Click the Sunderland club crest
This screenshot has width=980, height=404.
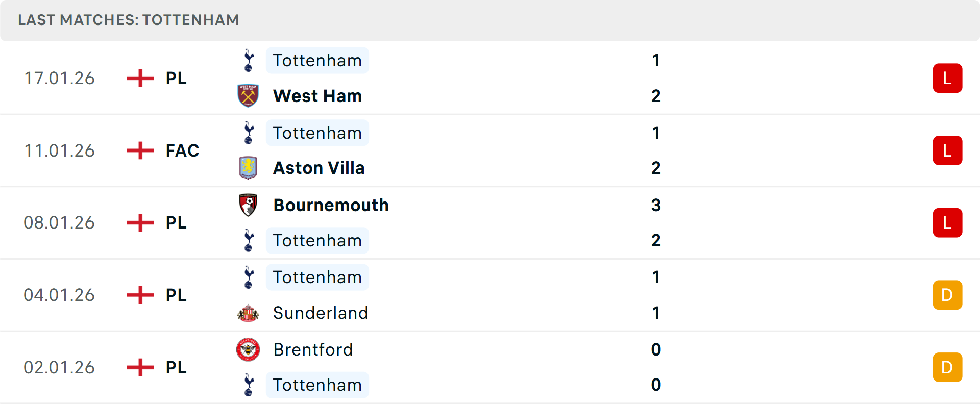[x=248, y=313]
